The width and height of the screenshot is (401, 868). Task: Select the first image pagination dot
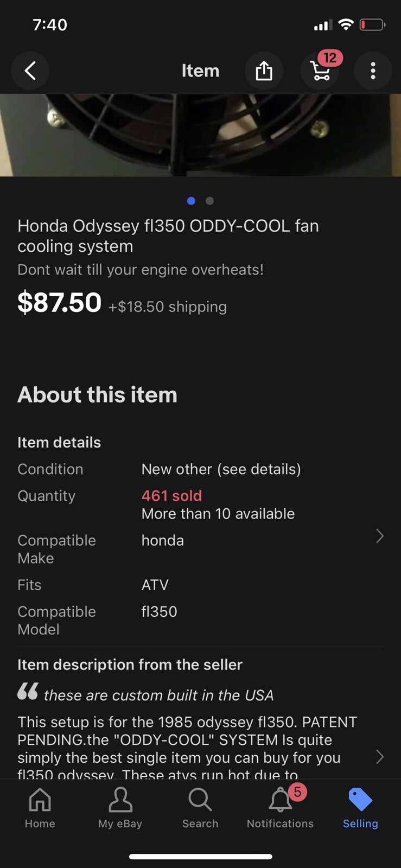tap(191, 201)
